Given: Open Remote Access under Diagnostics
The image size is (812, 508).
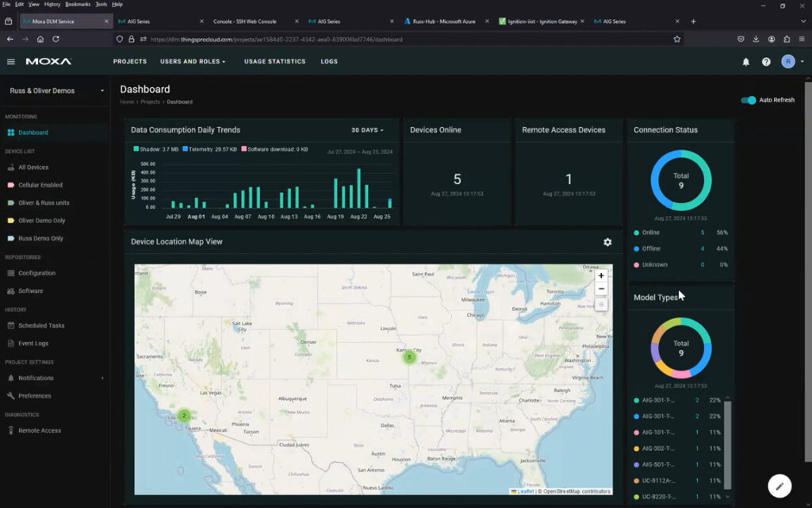Looking at the screenshot, I should click(x=41, y=430).
